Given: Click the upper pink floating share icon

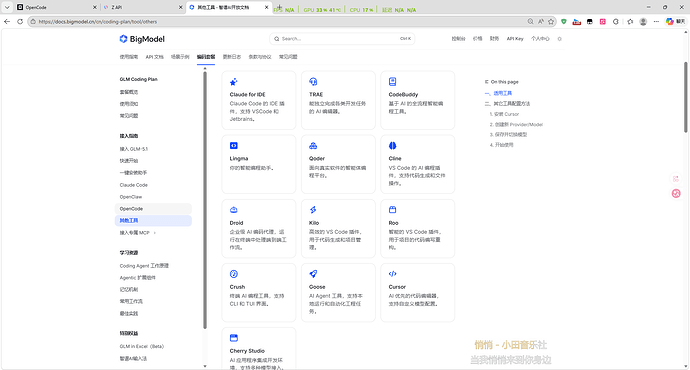Looking at the screenshot, I should pos(676,179).
